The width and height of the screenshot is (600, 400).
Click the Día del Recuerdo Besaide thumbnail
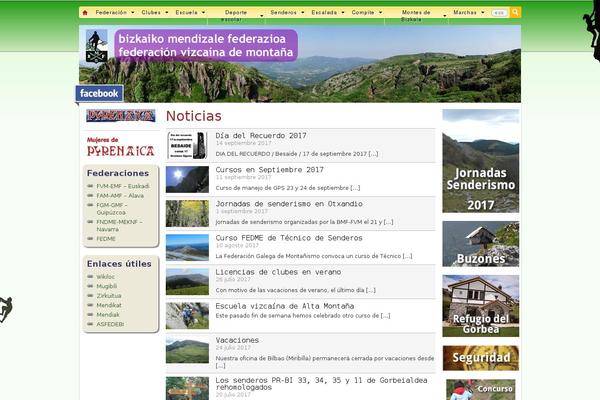click(x=188, y=145)
